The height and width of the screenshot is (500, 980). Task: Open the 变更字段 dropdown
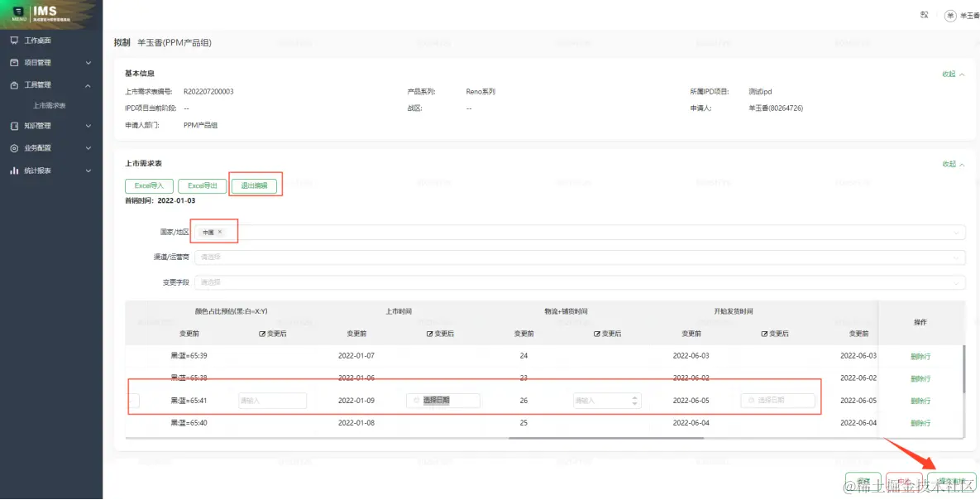point(580,283)
